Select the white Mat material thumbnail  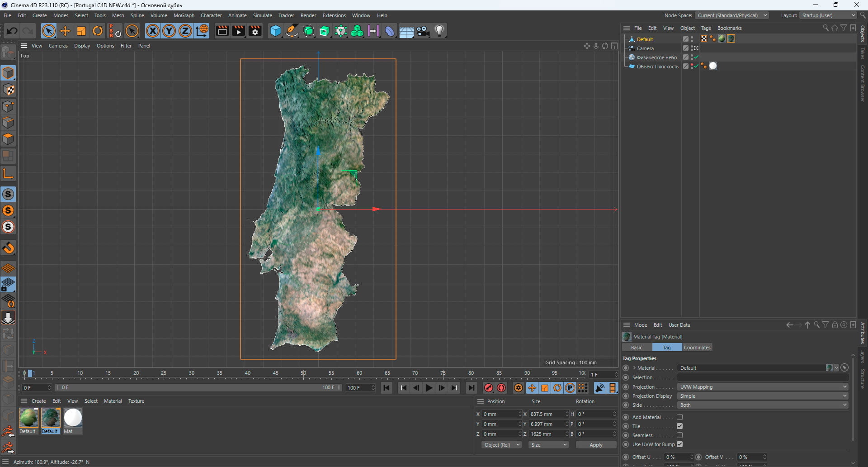[x=73, y=418]
